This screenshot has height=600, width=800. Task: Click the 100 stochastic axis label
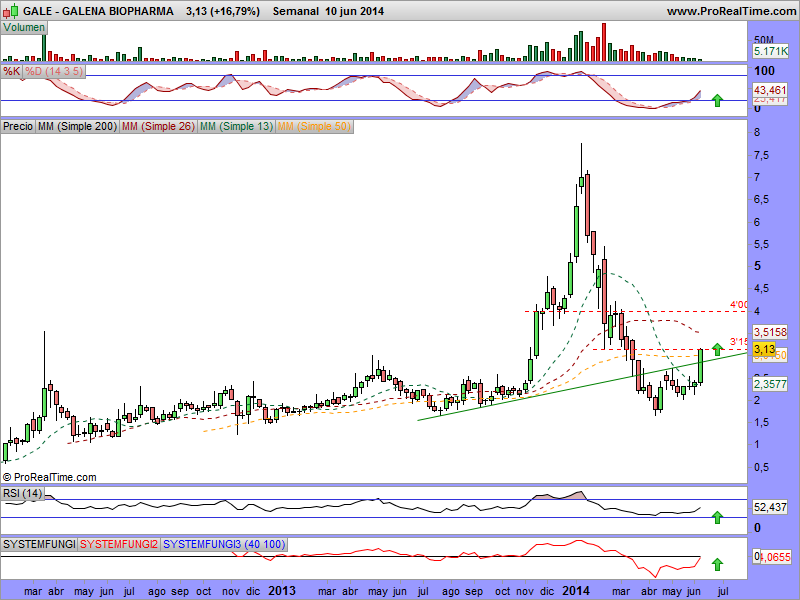coord(764,71)
